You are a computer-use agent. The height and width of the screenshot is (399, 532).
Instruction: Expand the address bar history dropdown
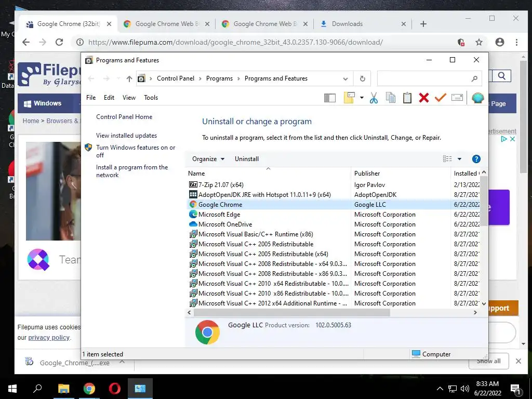[345, 79]
